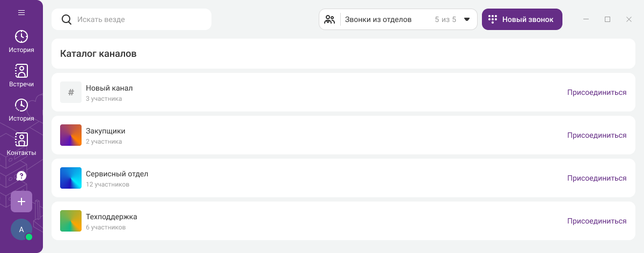Open История item below Встречи in sidebar

pyautogui.click(x=21, y=110)
